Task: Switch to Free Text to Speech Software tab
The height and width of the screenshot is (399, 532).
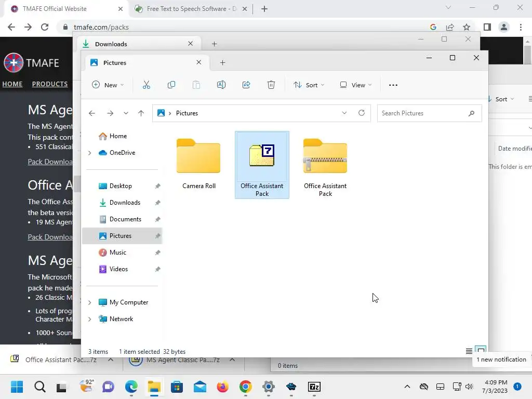Action: 190,9
